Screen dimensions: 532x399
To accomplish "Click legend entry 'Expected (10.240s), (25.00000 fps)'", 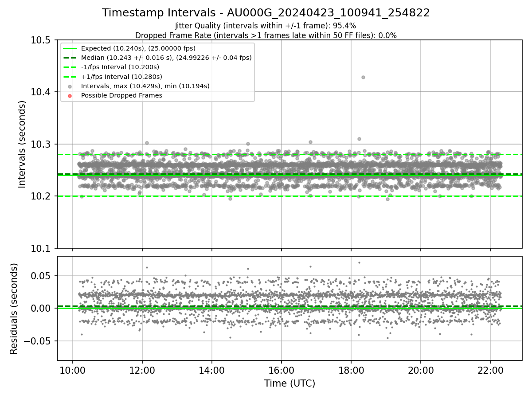I will tap(138, 48).
